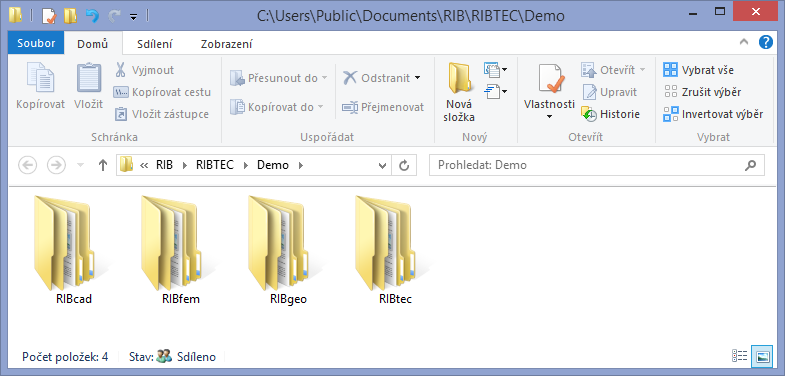Open the Odstranit dropdown arrow
The width and height of the screenshot is (785, 376).
click(x=418, y=78)
